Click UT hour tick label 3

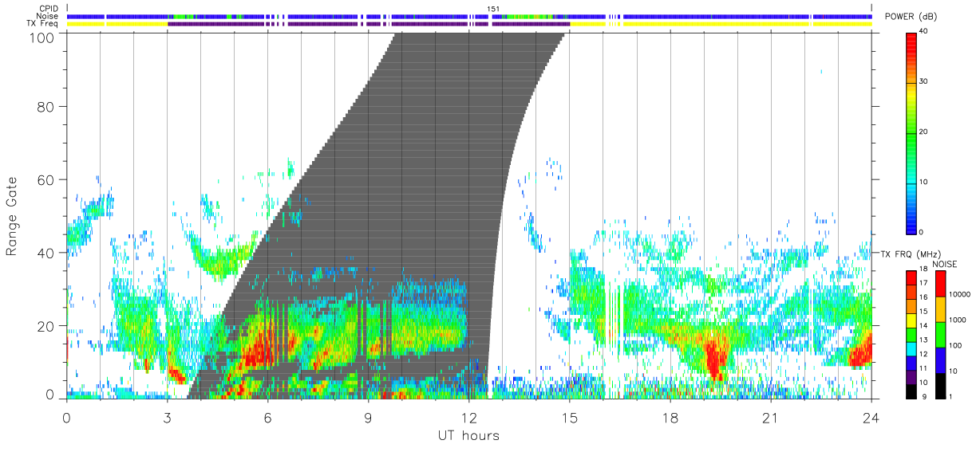[x=167, y=417]
